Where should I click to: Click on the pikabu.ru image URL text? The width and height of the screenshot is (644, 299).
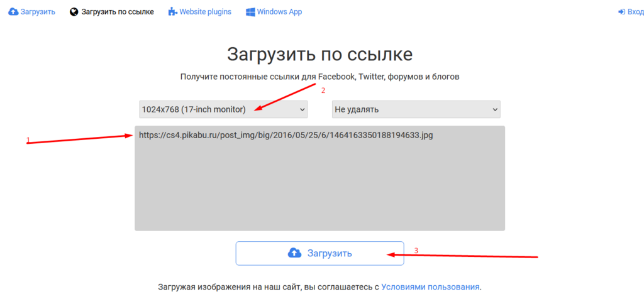[286, 135]
